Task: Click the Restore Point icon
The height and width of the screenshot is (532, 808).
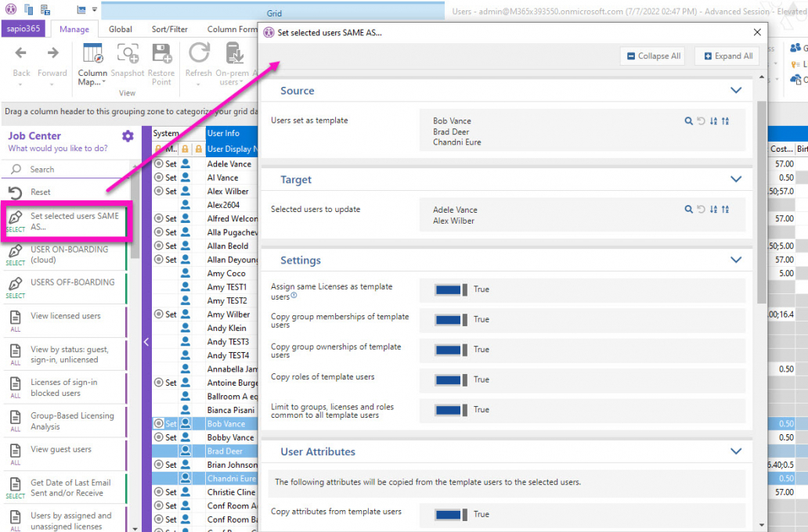Action: coord(161,53)
